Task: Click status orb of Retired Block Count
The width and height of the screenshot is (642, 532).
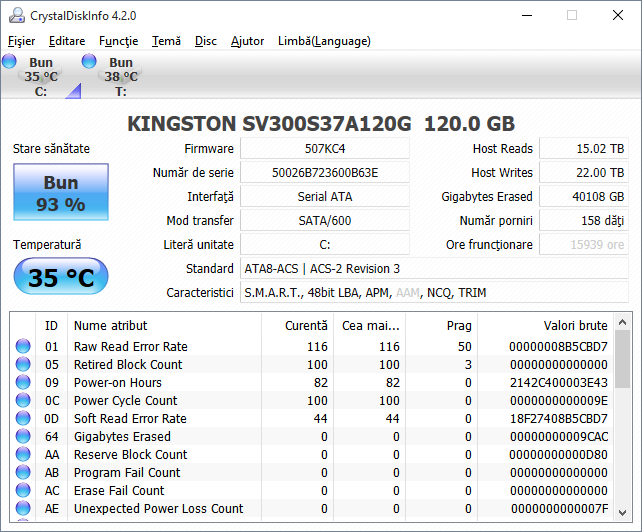Action: pyautogui.click(x=23, y=364)
